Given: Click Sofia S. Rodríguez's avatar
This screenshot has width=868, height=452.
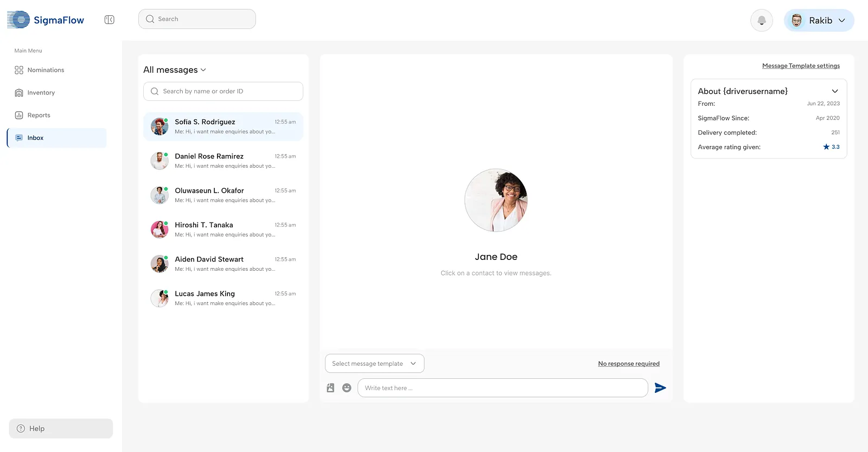Looking at the screenshot, I should pos(159,126).
